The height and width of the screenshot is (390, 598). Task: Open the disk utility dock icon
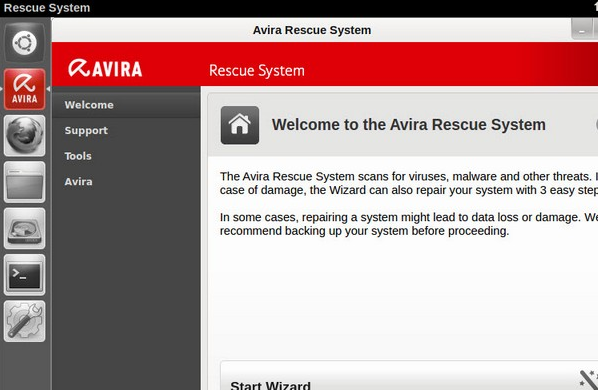[x=24, y=228]
